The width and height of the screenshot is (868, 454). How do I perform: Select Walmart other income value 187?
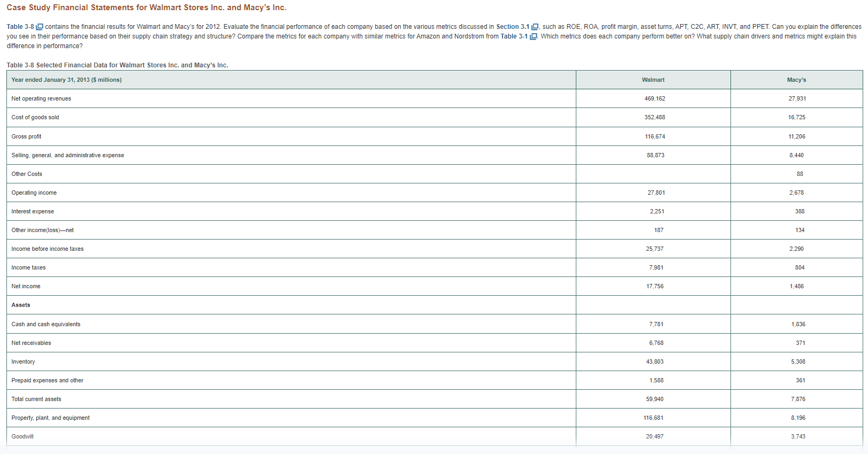(x=659, y=230)
